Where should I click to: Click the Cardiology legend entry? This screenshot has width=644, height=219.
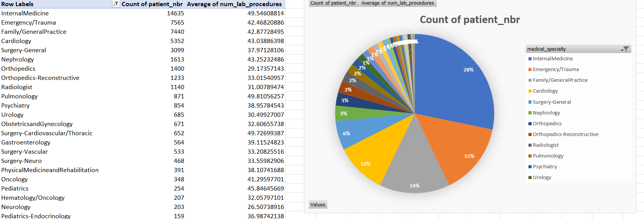click(543, 91)
